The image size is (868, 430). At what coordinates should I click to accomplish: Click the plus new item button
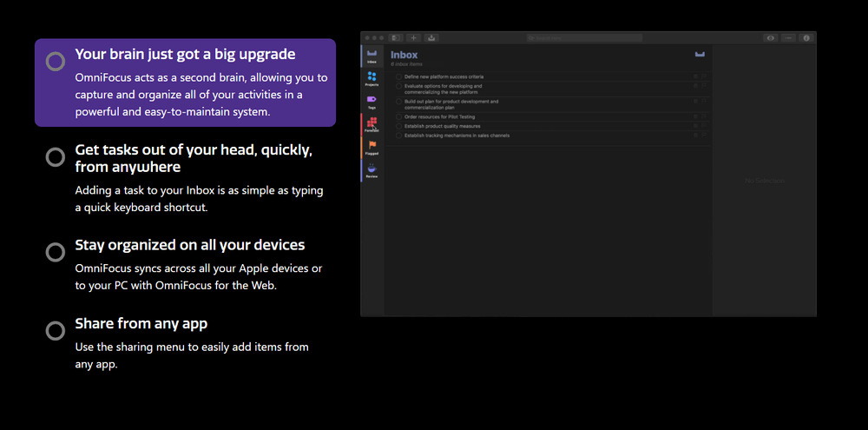[x=413, y=37]
